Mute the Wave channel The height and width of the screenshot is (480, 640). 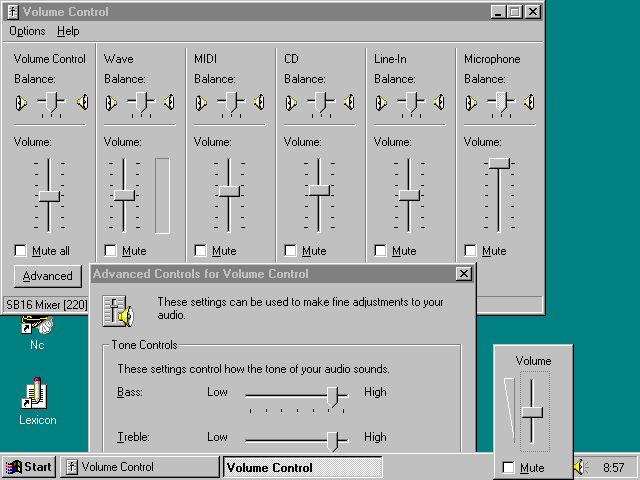click(111, 251)
